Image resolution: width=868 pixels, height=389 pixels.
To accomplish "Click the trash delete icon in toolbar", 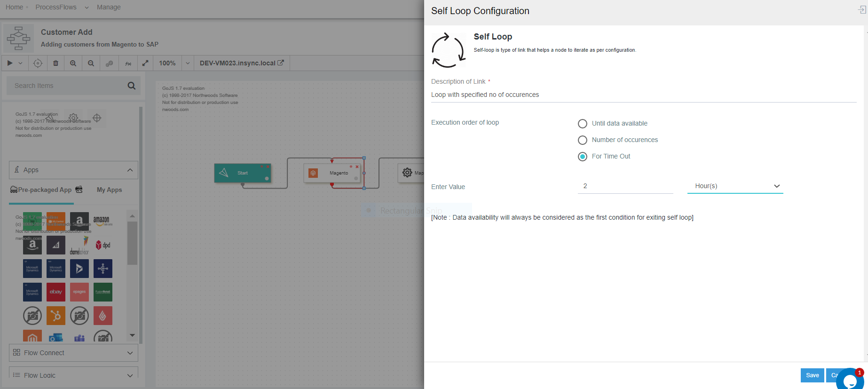I will [56, 63].
